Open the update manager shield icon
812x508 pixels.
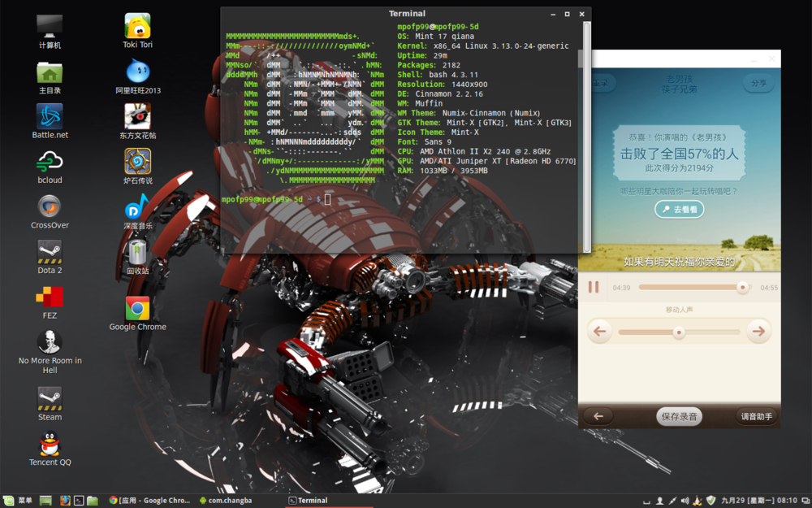[711, 500]
